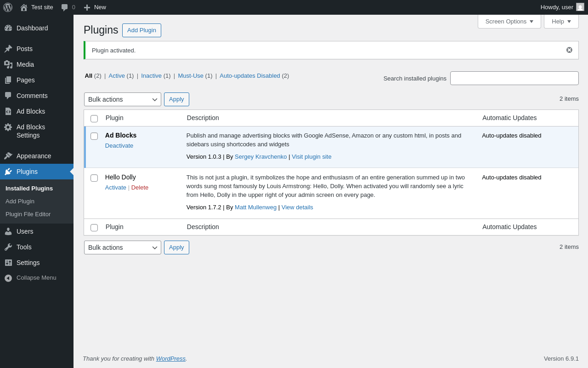Image resolution: width=588 pixels, height=368 pixels.
Task: Check the Ad Blocks plugin checkbox
Action: (x=94, y=136)
